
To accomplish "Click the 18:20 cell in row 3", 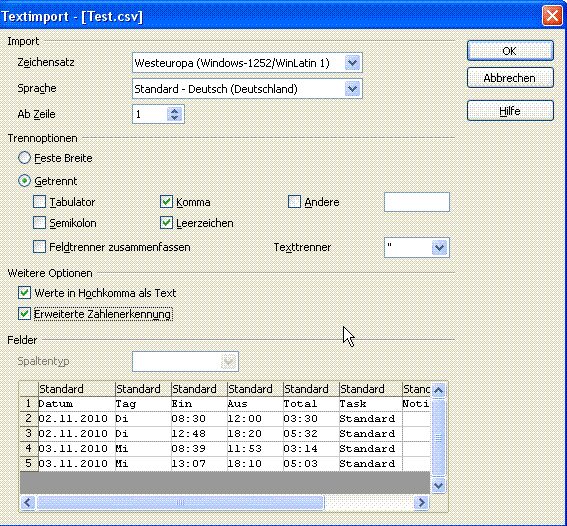I will pyautogui.click(x=255, y=433).
